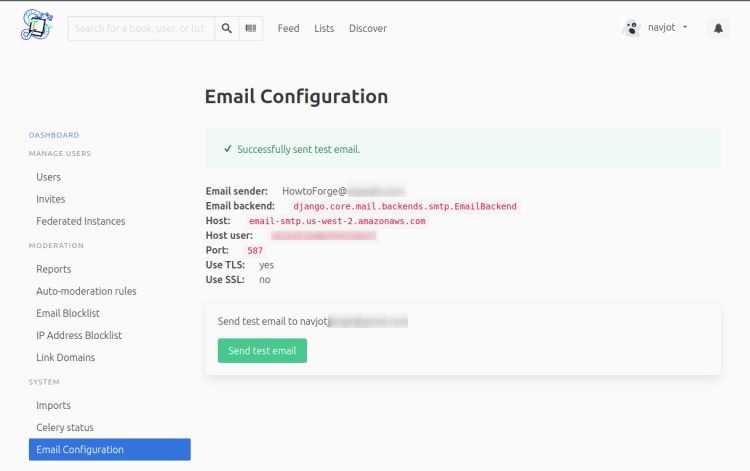Expand the navjot user dropdown menu
This screenshot has height=471, width=750.
coord(684,28)
